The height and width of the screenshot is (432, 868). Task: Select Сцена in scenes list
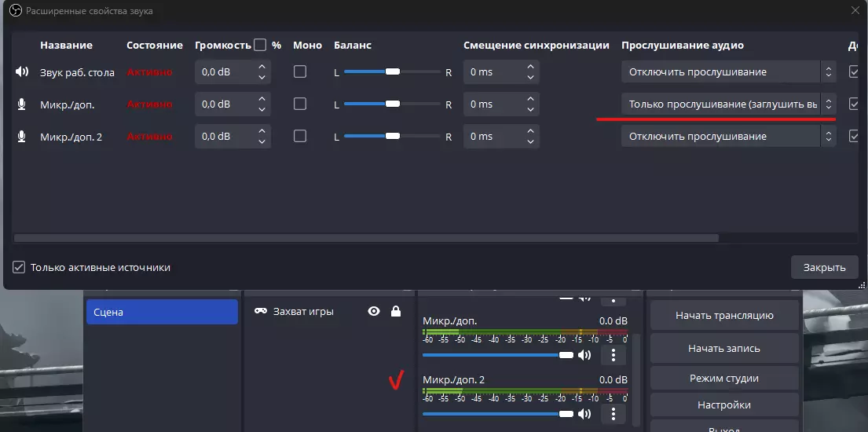162,312
